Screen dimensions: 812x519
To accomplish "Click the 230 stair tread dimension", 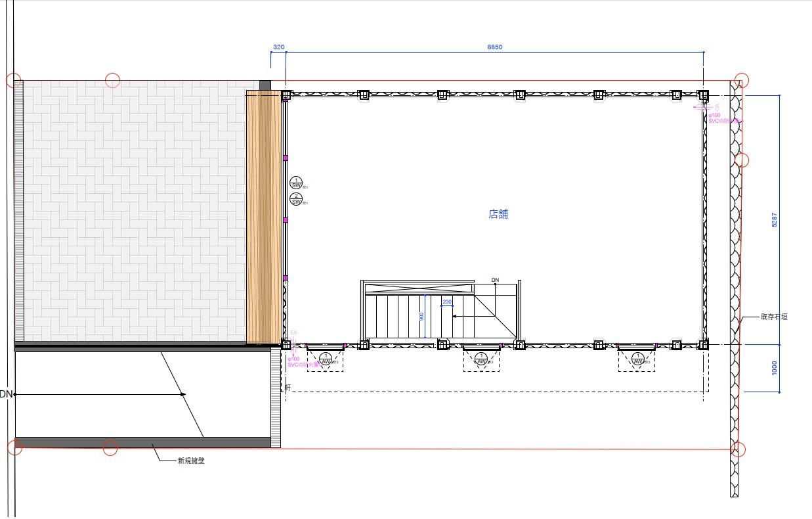I will tap(447, 302).
